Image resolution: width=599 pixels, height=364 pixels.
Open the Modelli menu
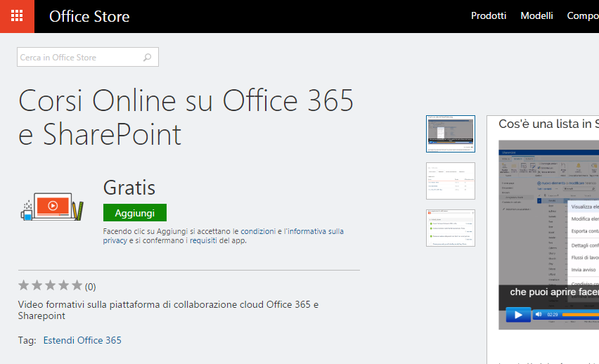(536, 15)
